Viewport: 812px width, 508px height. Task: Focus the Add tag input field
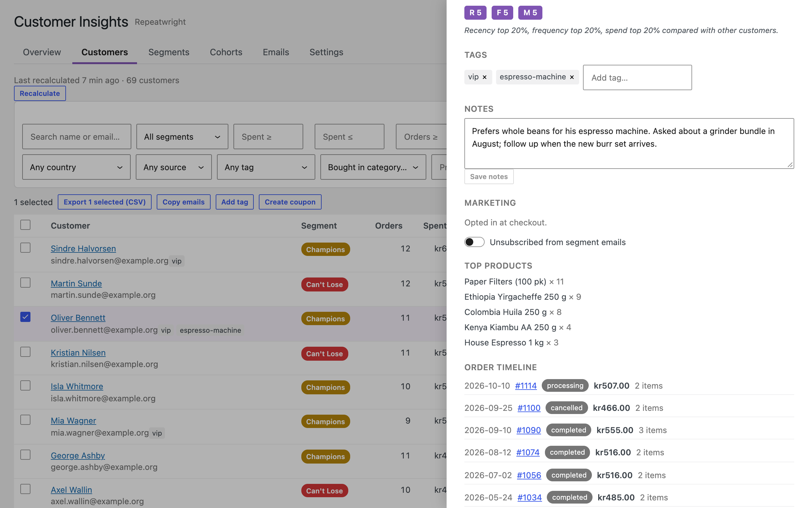(637, 77)
